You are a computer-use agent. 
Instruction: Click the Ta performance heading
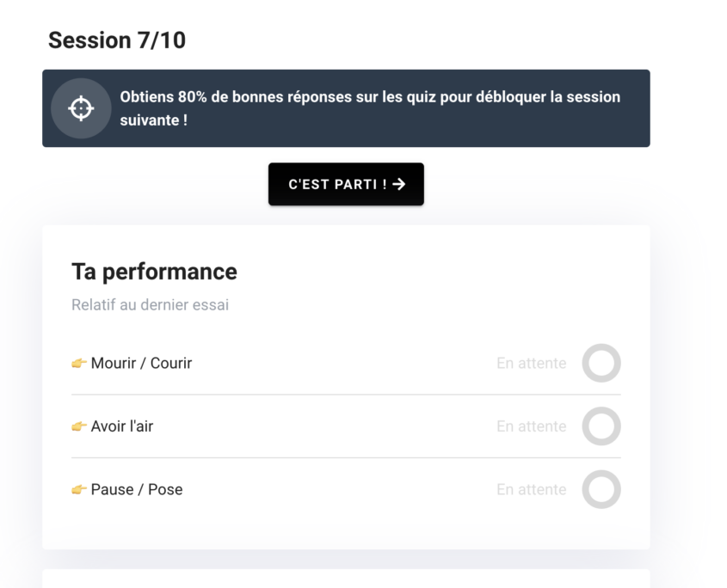[x=154, y=272]
